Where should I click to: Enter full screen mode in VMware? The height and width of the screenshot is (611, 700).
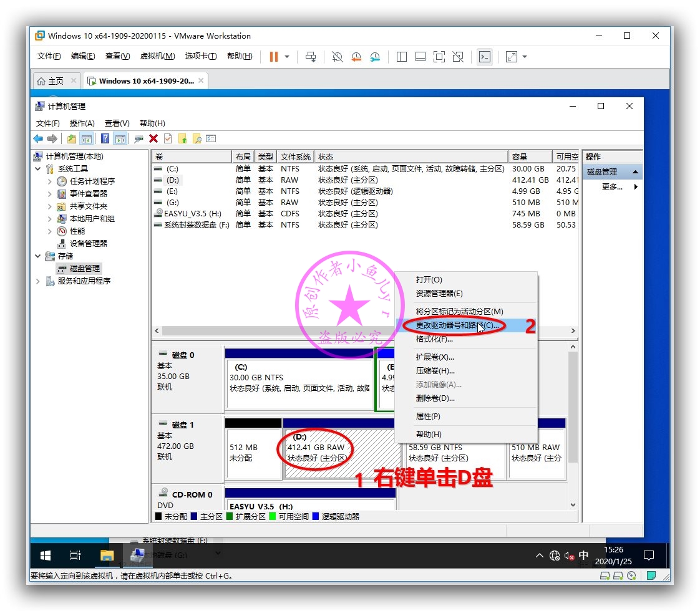[439, 57]
